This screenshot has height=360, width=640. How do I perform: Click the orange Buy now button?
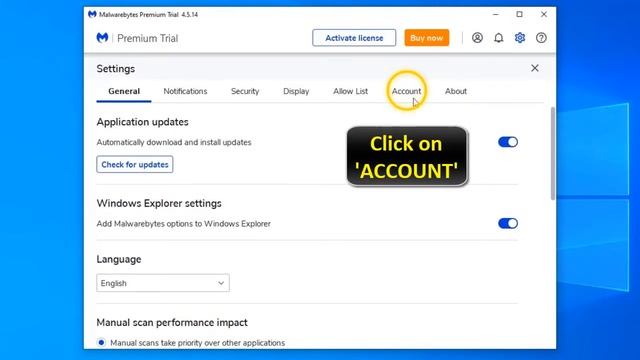[x=427, y=38]
